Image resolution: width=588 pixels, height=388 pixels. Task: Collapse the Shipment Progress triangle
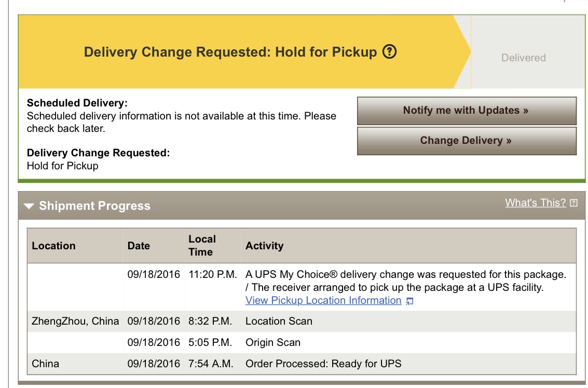point(29,206)
